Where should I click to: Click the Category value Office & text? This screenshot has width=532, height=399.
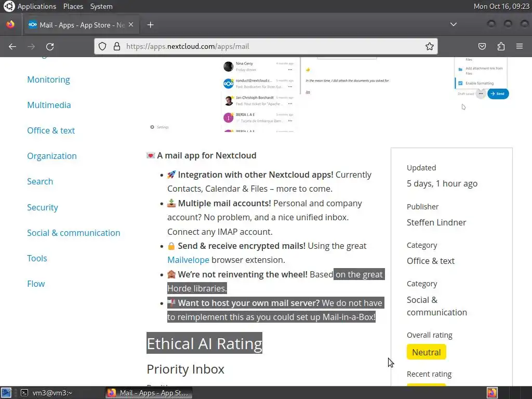tap(431, 261)
